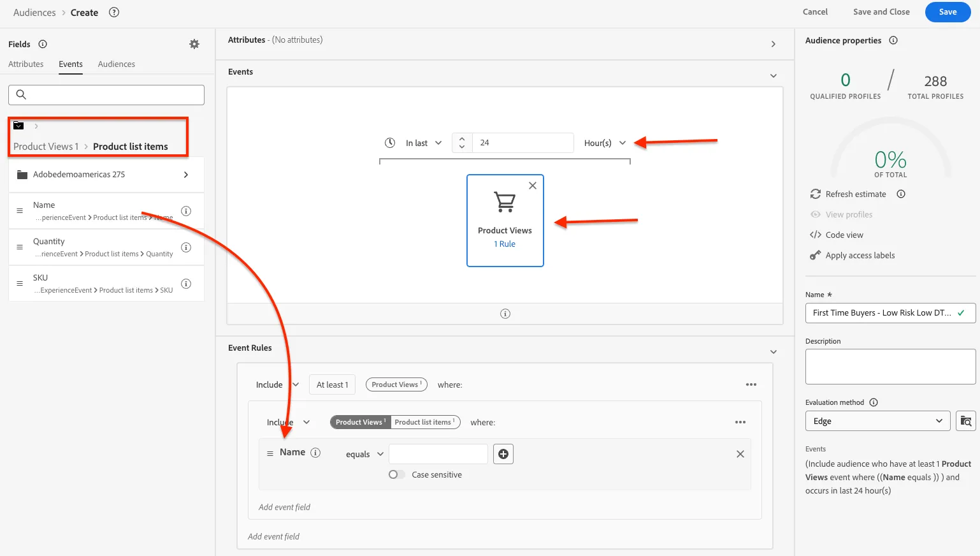The height and width of the screenshot is (556, 980).
Task: Open the In last time constraint dropdown
Action: (424, 143)
